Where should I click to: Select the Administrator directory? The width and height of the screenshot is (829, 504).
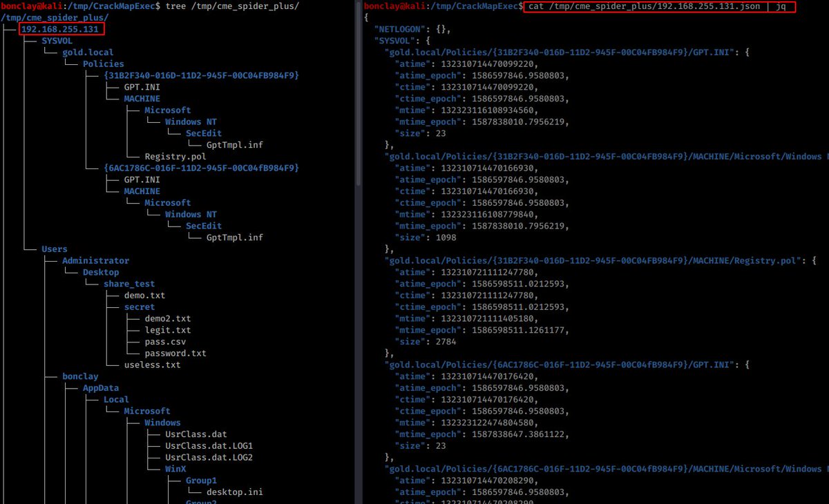pyautogui.click(x=95, y=260)
